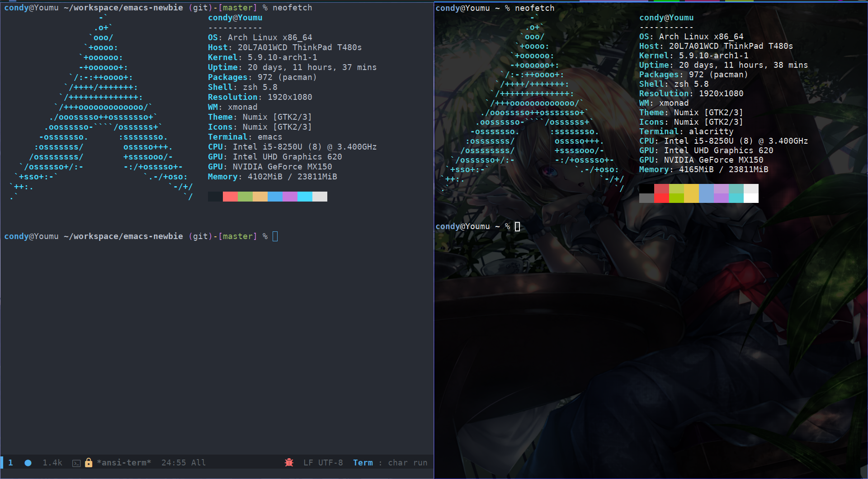The width and height of the screenshot is (868, 479).
Task: Click the 'Terminal: alacritty' line
Action: [x=686, y=131]
